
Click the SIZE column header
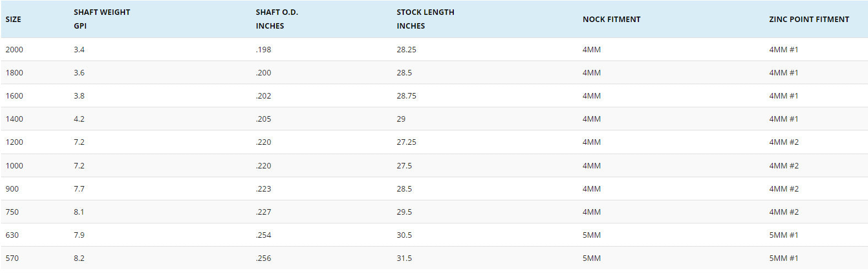[x=13, y=19]
